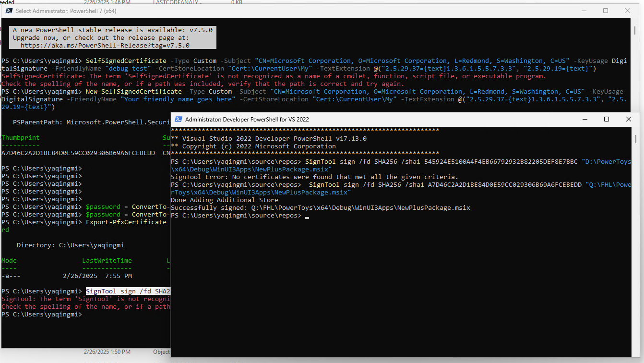
Task: Click the highlighted 'SignTool sign /fd' selection
Action: pos(128,291)
